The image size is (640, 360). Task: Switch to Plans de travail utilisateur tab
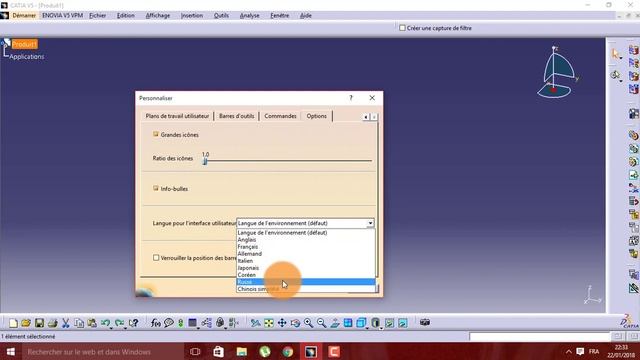point(177,116)
